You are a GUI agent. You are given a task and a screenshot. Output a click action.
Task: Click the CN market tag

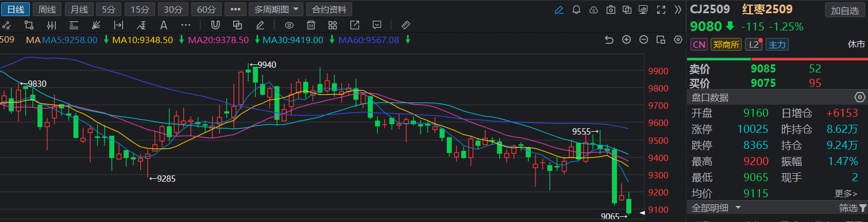(x=699, y=44)
